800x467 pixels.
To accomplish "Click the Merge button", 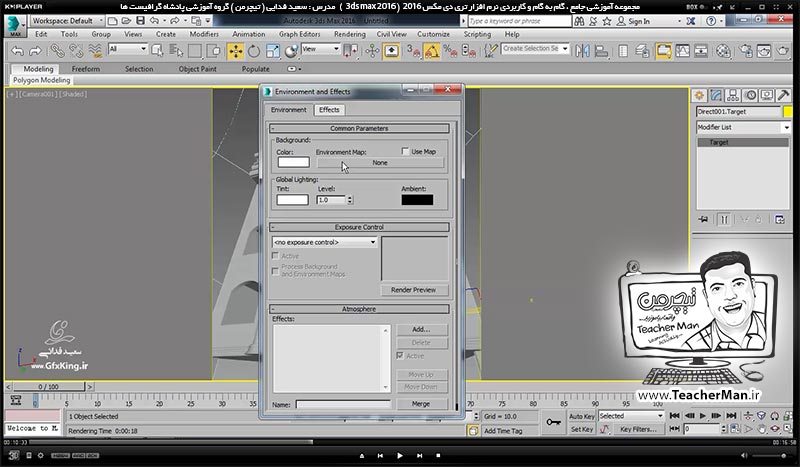I will (421, 404).
